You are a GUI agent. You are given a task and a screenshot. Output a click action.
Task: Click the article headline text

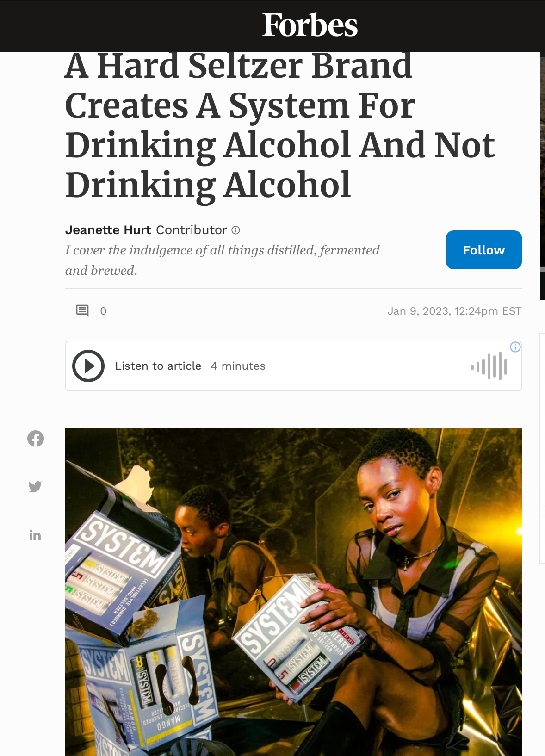(x=280, y=126)
